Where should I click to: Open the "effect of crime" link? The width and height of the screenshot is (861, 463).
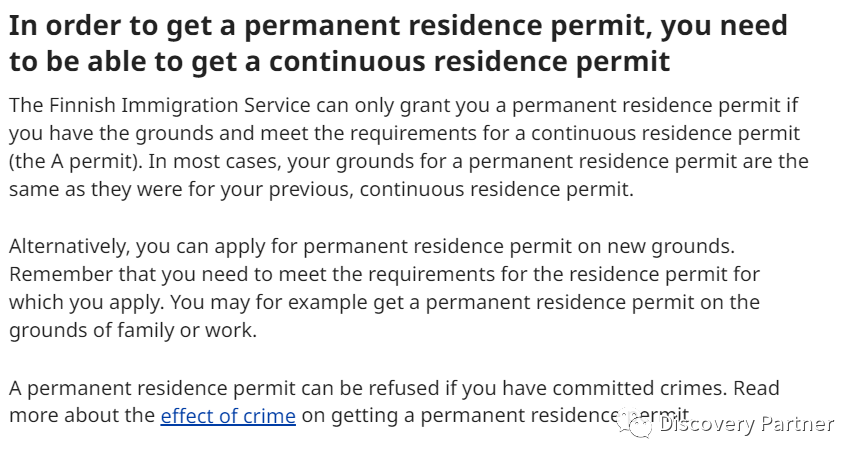click(228, 416)
